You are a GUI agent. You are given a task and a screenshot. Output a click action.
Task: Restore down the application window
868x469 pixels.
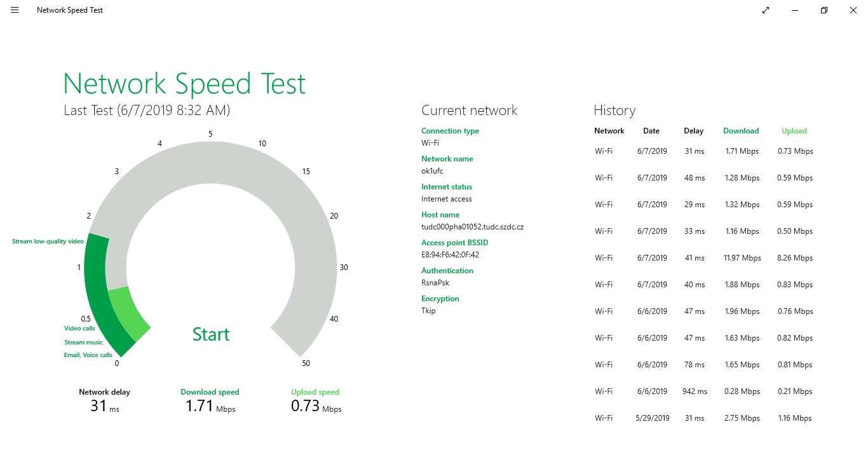(824, 10)
